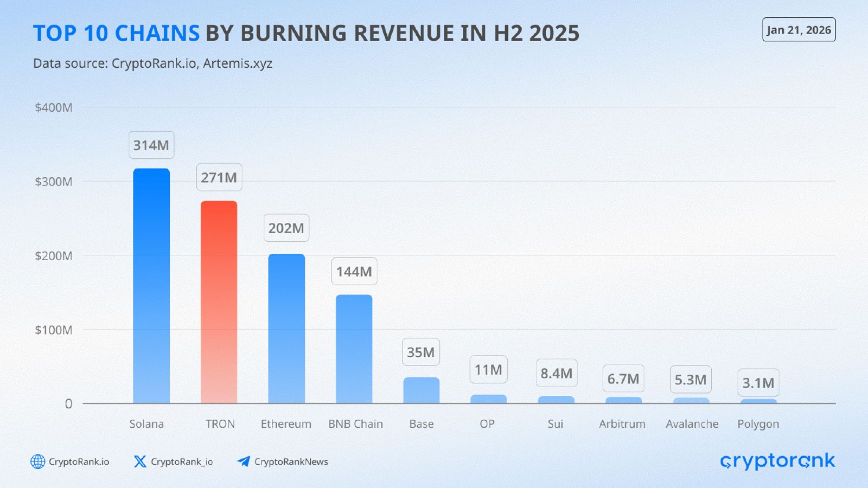Click the BNB Chain bar
Screen dimensions: 868x488
(354, 349)
